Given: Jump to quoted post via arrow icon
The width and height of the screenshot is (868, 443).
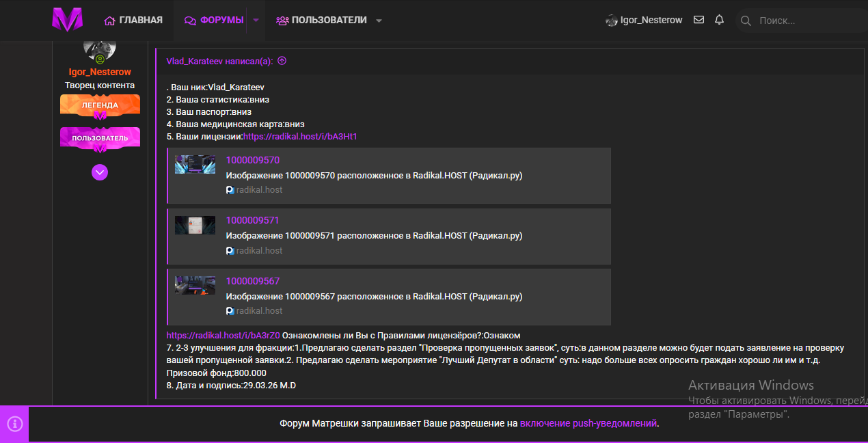Looking at the screenshot, I should pos(282,61).
